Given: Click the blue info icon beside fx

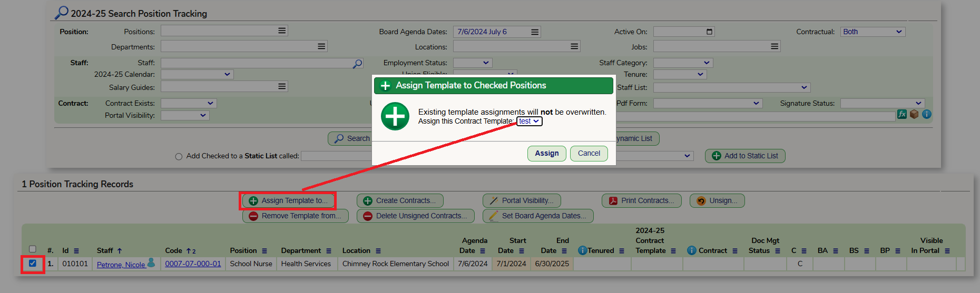Looking at the screenshot, I should [x=927, y=114].
